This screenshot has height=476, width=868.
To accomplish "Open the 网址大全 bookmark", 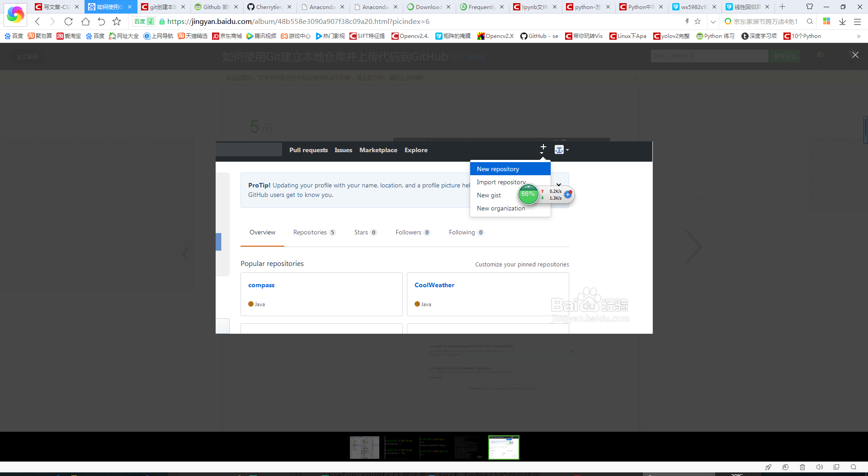I will coord(124,36).
